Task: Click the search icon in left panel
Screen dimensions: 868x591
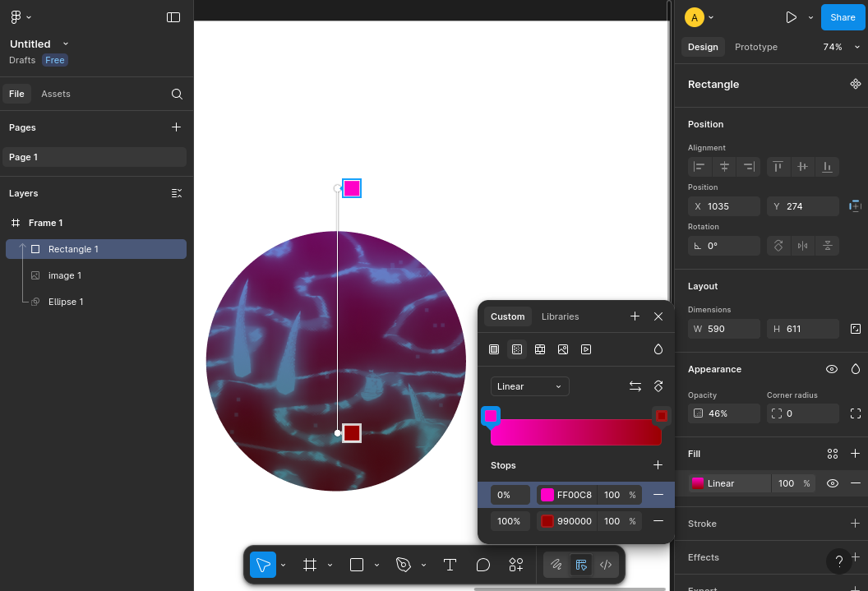Action: [177, 94]
